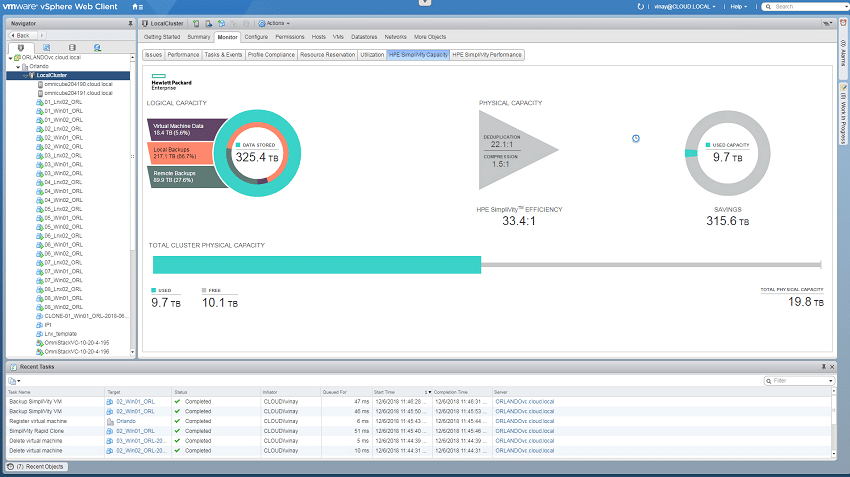This screenshot has width=850, height=477.
Task: Open the Orlando target link in tasks
Action: tap(126, 421)
